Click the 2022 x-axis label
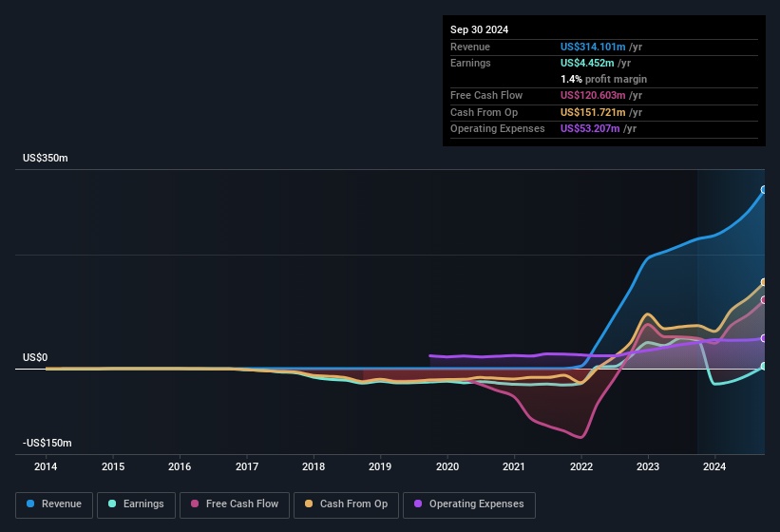Viewport: 780px width, 532px height. (x=581, y=466)
